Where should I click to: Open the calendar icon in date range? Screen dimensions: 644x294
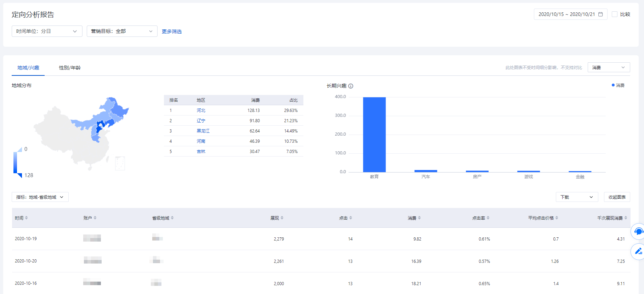click(x=600, y=14)
